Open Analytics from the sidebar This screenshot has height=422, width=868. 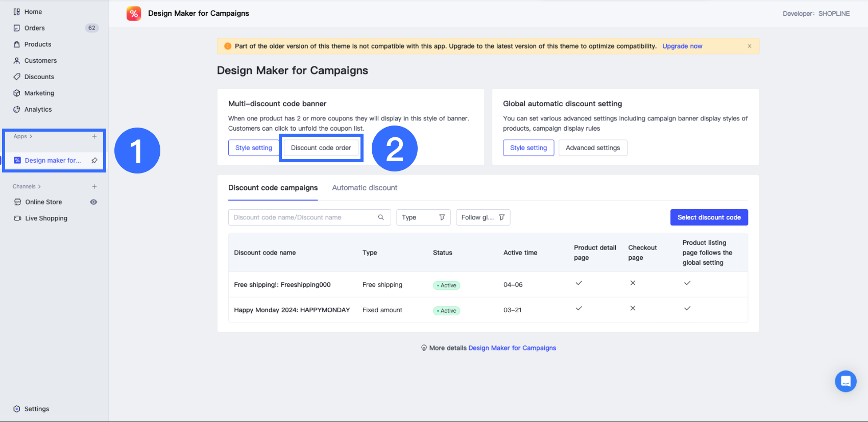click(38, 109)
